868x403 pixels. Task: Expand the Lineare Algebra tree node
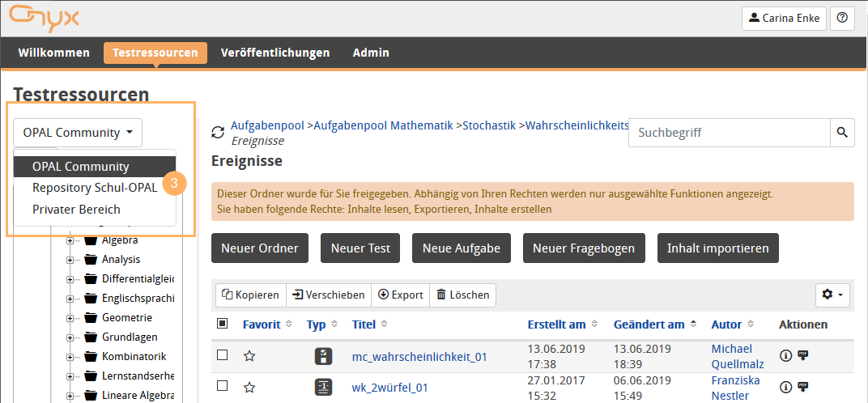coord(70,396)
